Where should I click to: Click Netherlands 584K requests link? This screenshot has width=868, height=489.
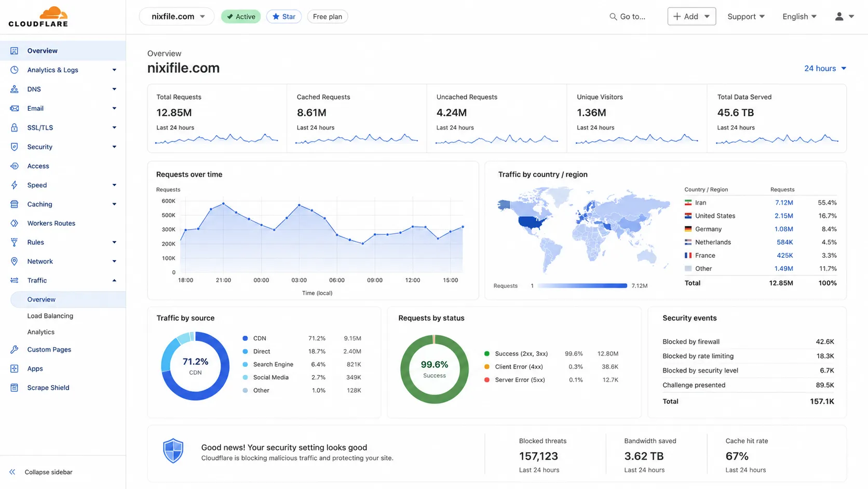point(785,242)
